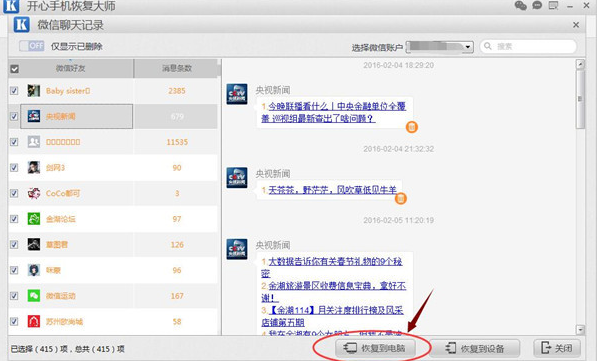The height and width of the screenshot is (361, 597).
Task: Click the 2016-02-04 21:32:32 timestamp
Action: (x=398, y=149)
